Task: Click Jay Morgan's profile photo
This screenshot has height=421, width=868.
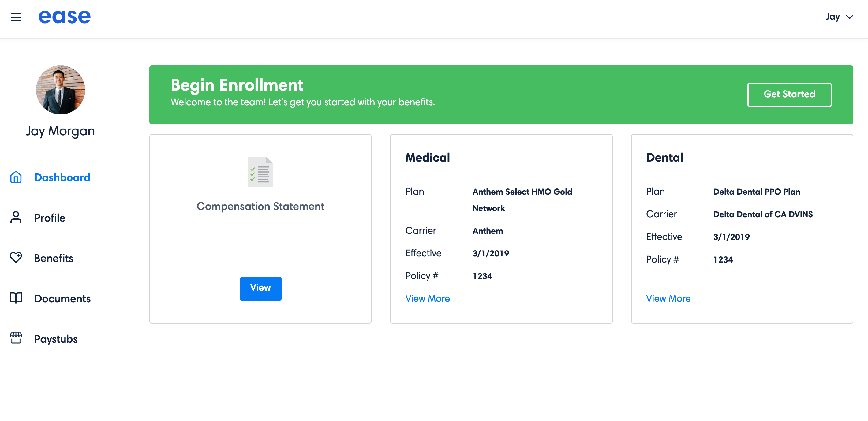Action: pyautogui.click(x=60, y=90)
